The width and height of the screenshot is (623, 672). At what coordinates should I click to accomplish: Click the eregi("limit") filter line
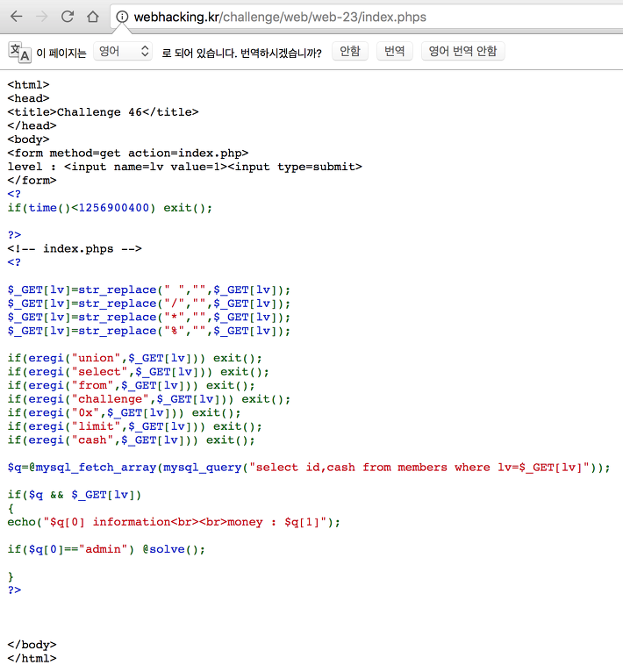[x=134, y=427]
